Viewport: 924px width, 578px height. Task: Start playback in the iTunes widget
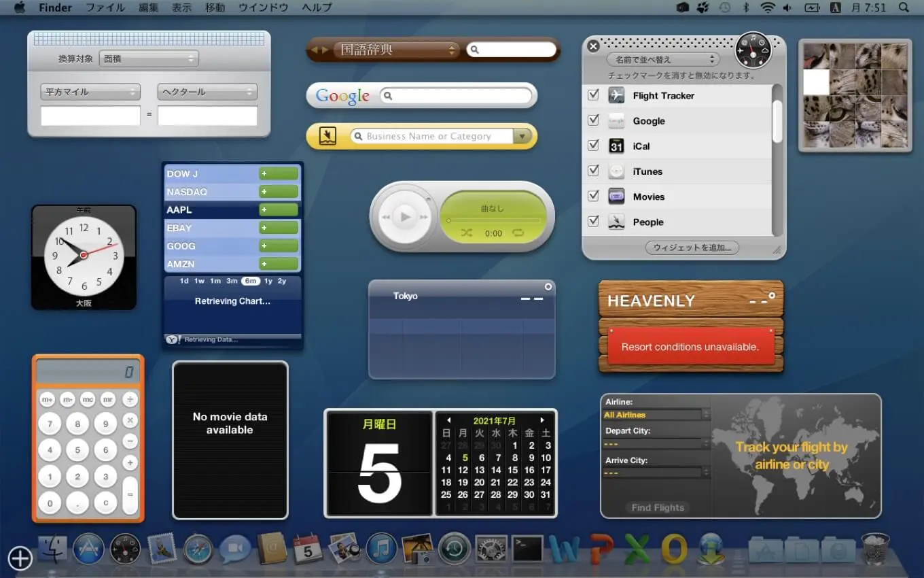point(406,217)
